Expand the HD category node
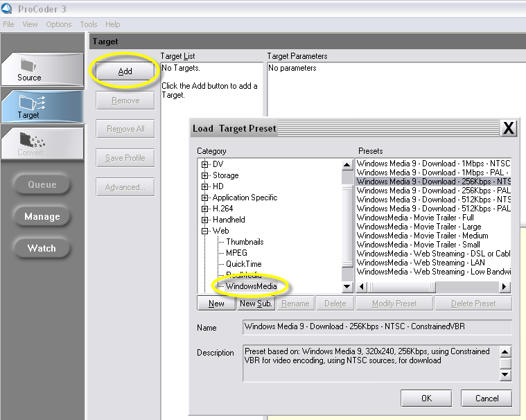This screenshot has width=526, height=420. [204, 186]
